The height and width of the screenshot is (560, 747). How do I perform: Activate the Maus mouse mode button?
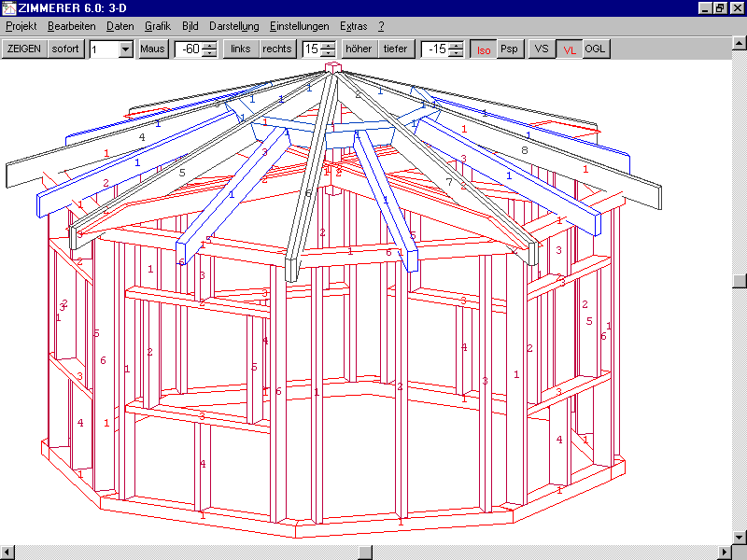tap(152, 49)
